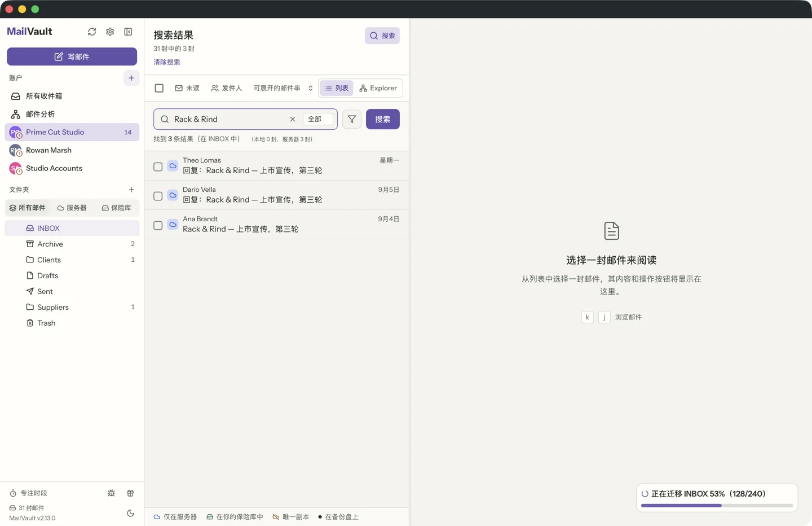The width and height of the screenshot is (812, 526).
Task: Click 在备份盘上 legend item
Action: (338, 517)
